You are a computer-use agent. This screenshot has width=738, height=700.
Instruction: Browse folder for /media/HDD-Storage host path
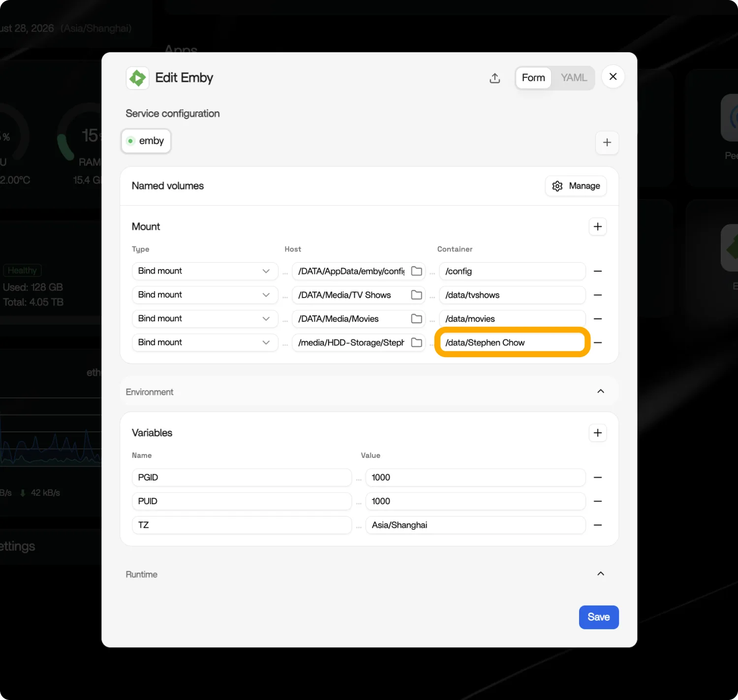[x=417, y=342]
